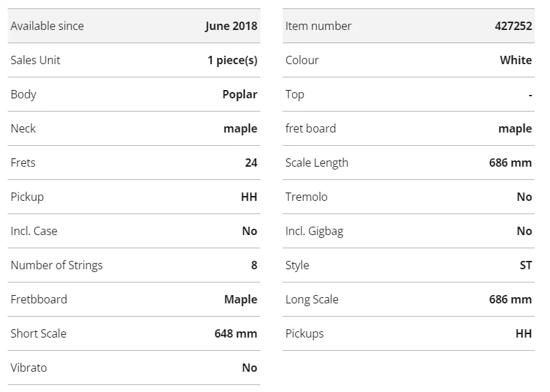This screenshot has height=392, width=550.
Task: Select the Short Scale value '648 mm'
Action: coord(236,333)
